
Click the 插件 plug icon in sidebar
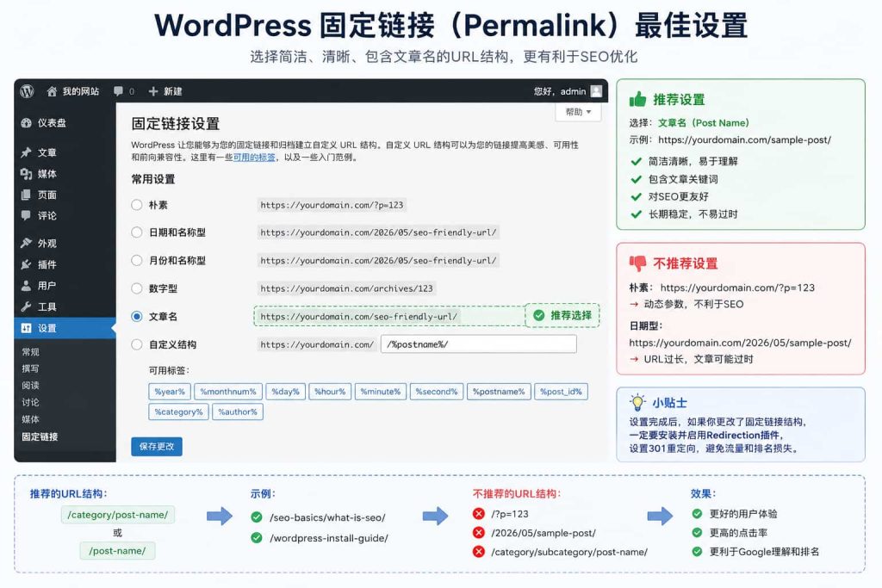[26, 264]
